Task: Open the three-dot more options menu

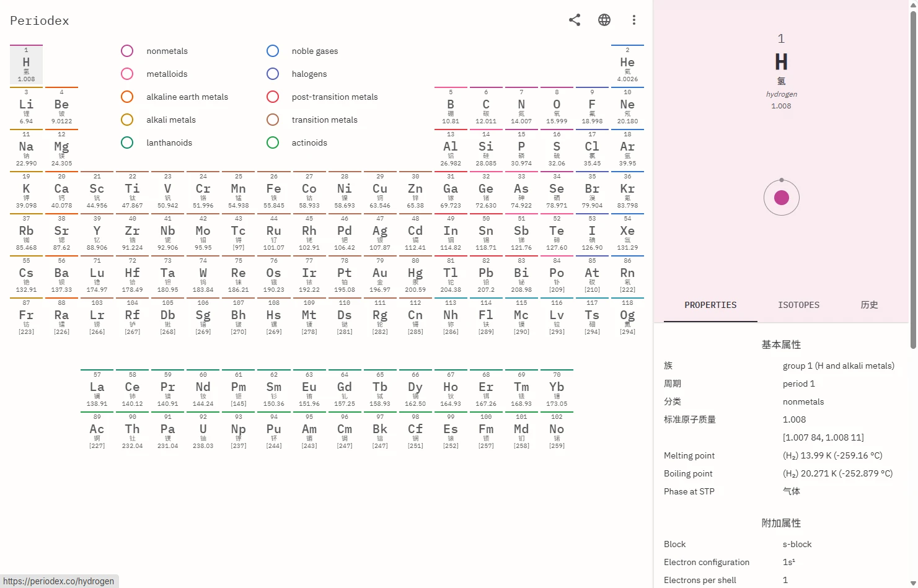Action: [633, 20]
